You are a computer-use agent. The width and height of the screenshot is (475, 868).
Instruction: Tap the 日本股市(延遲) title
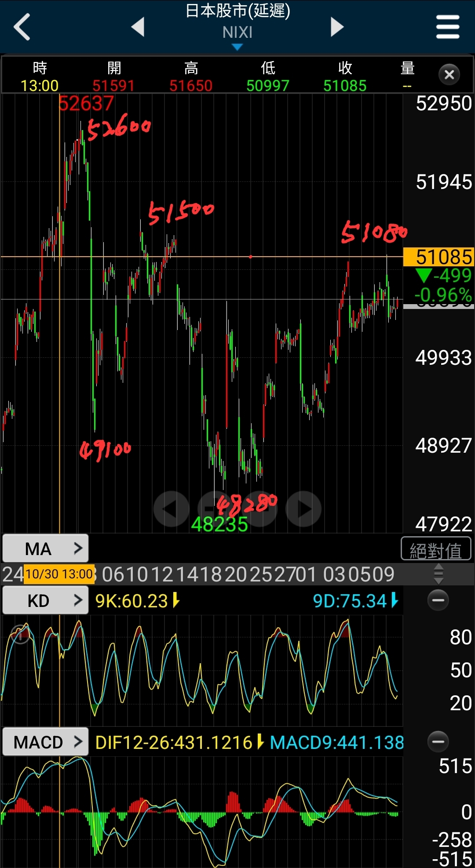(x=237, y=11)
